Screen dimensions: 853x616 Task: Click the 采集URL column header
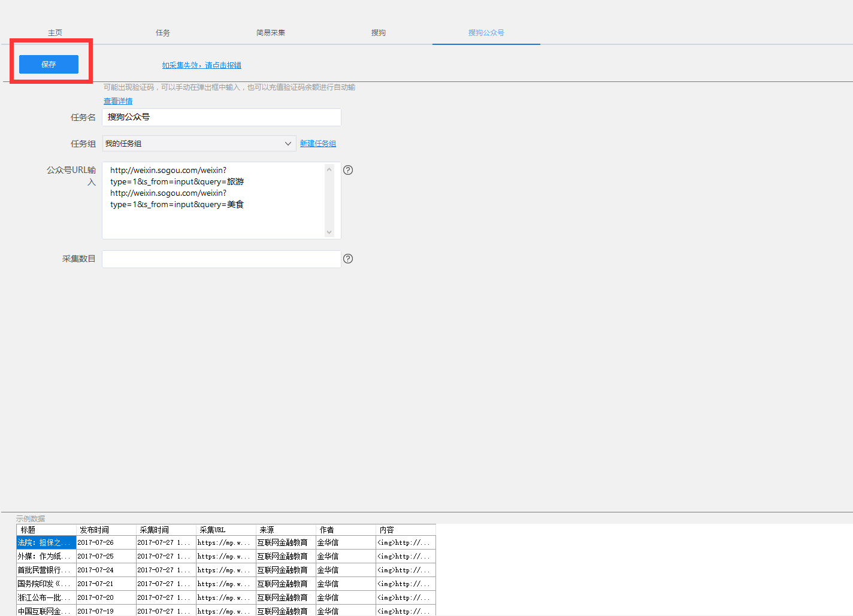tap(226, 530)
